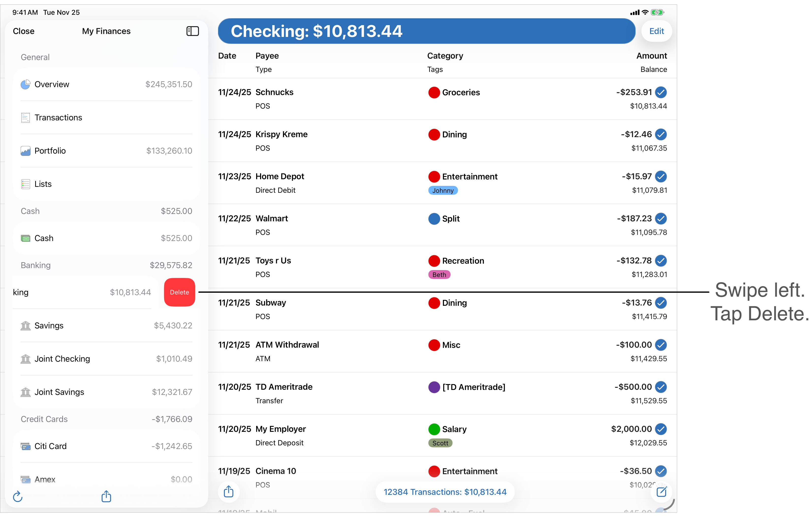
Task: Tap the sidebar share icon
Action: point(106,496)
